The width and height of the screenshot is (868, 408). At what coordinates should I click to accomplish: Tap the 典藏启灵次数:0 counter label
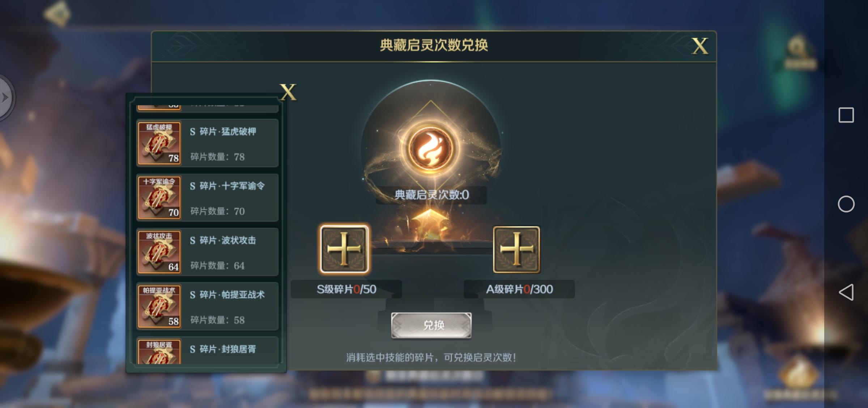(431, 195)
